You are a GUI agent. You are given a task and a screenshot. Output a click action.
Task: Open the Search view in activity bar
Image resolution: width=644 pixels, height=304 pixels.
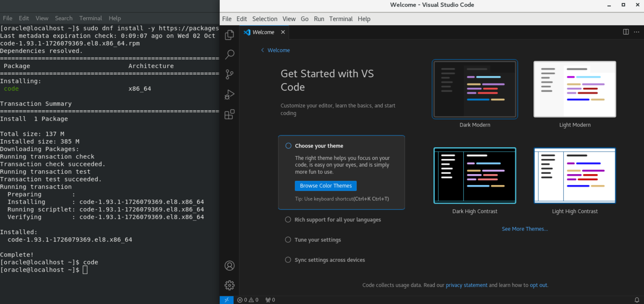coord(229,55)
